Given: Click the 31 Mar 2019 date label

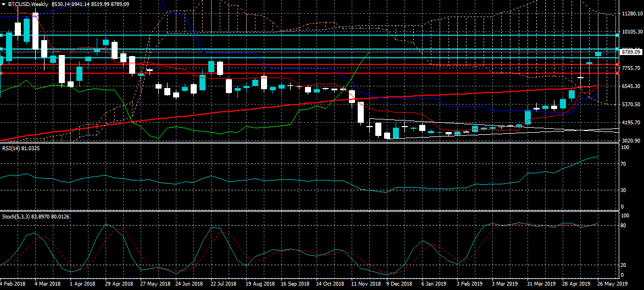Looking at the screenshot, I should [541, 284].
